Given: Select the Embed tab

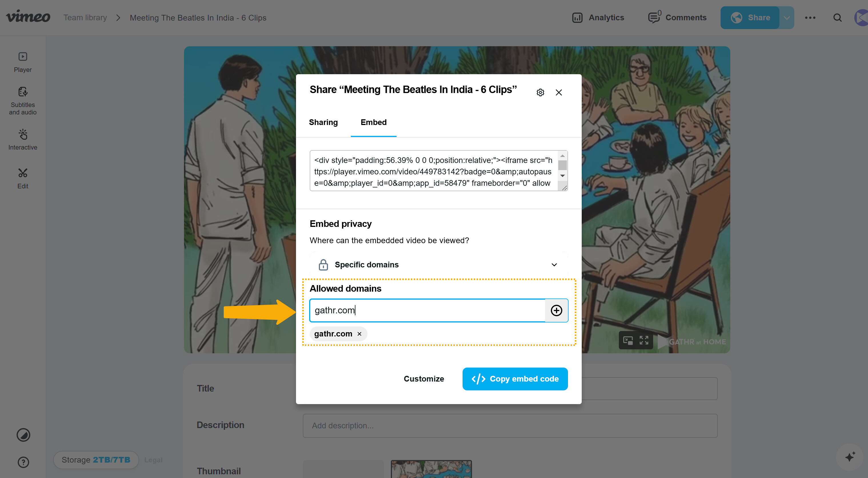Looking at the screenshot, I should coord(373,122).
